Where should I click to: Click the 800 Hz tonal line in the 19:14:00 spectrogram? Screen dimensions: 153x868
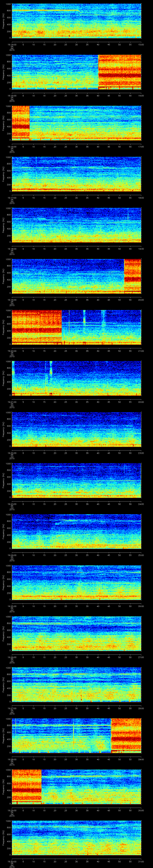(44, 10)
